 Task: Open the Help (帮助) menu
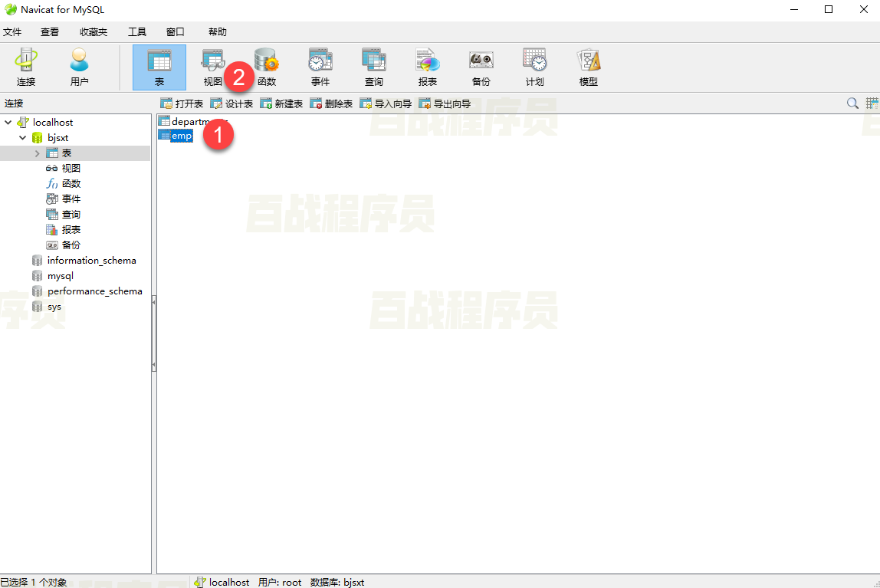[x=217, y=32]
